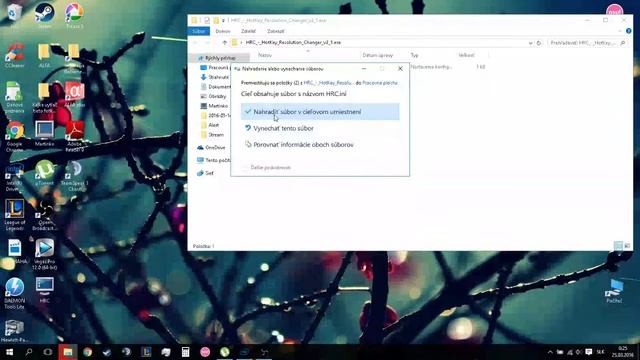This screenshot has width=640, height=360.
Task: Switch to File Explorer on the taskbar
Action: 68,352
